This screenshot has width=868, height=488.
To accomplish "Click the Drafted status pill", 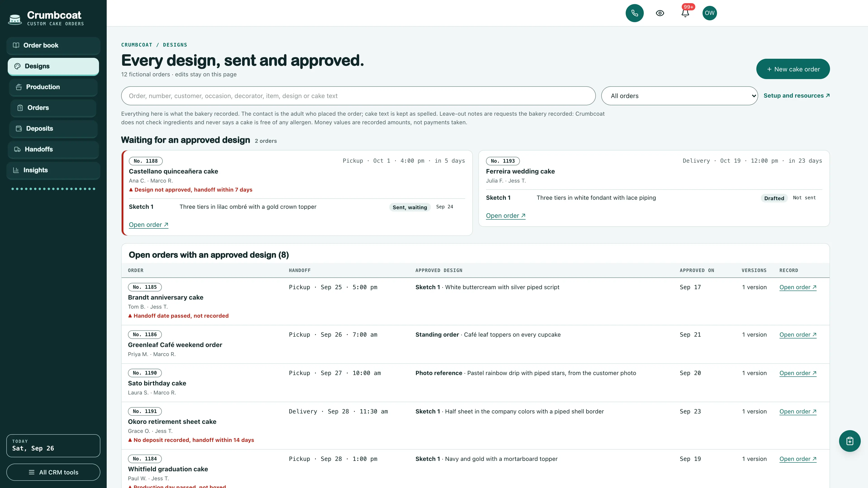I will 774,198.
